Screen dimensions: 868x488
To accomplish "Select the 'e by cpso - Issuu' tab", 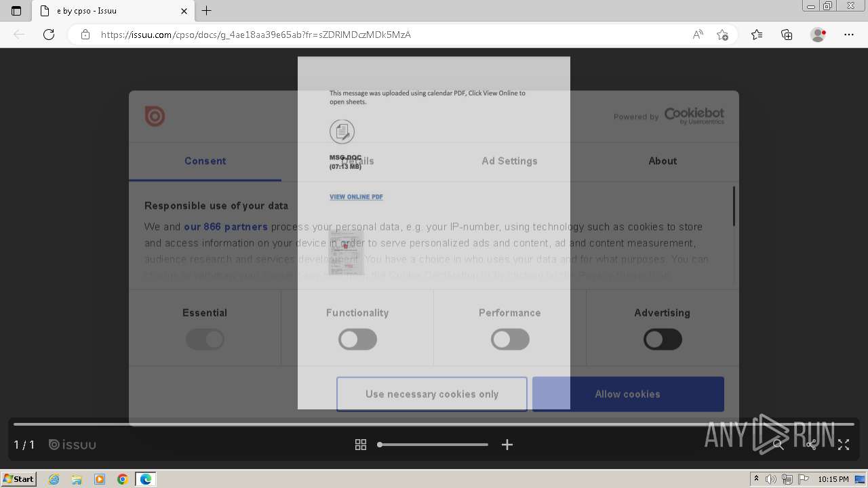I will pyautogui.click(x=113, y=11).
